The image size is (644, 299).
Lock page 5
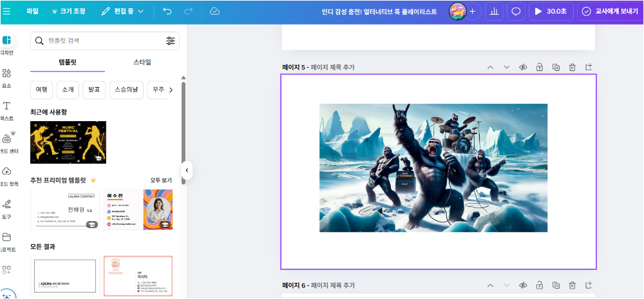(539, 68)
